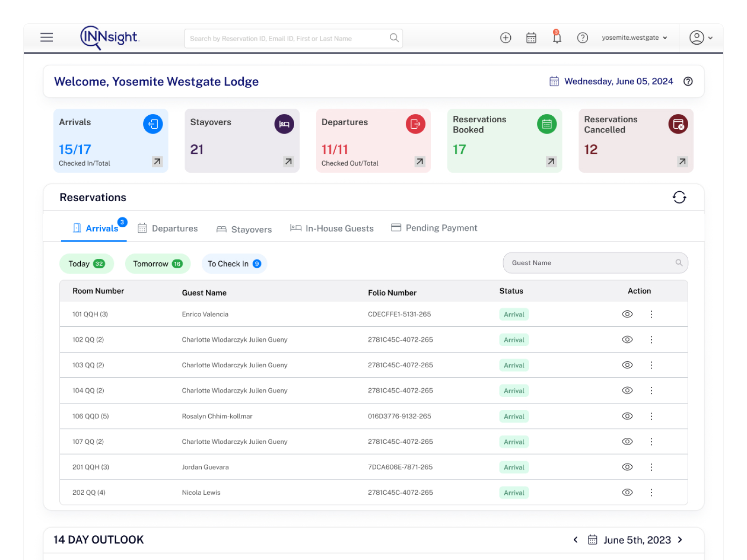Filter arrivals by To Check In
Screen dimensions: 747x560
[234, 264]
